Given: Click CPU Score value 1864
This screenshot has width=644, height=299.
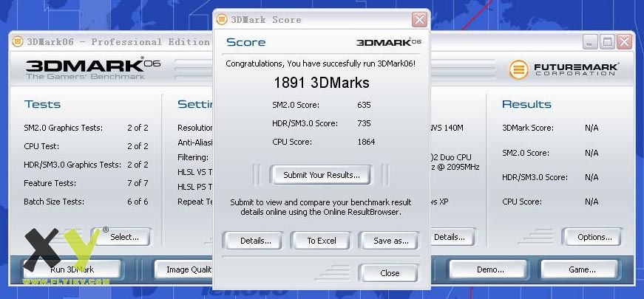Looking at the screenshot, I should point(366,142).
